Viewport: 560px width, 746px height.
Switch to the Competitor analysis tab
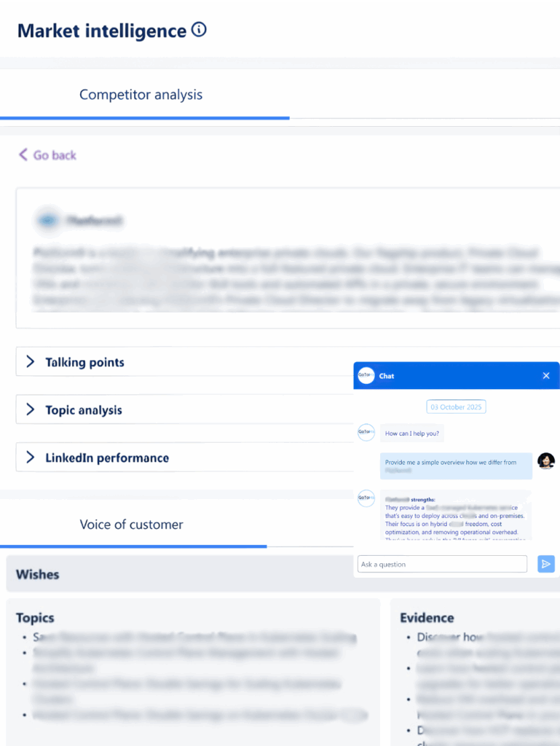click(x=141, y=95)
